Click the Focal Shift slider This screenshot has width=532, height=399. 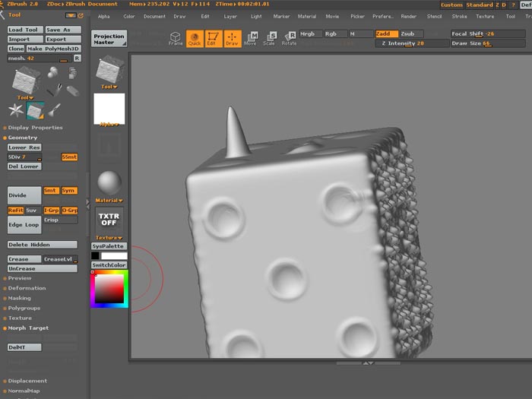click(488, 33)
